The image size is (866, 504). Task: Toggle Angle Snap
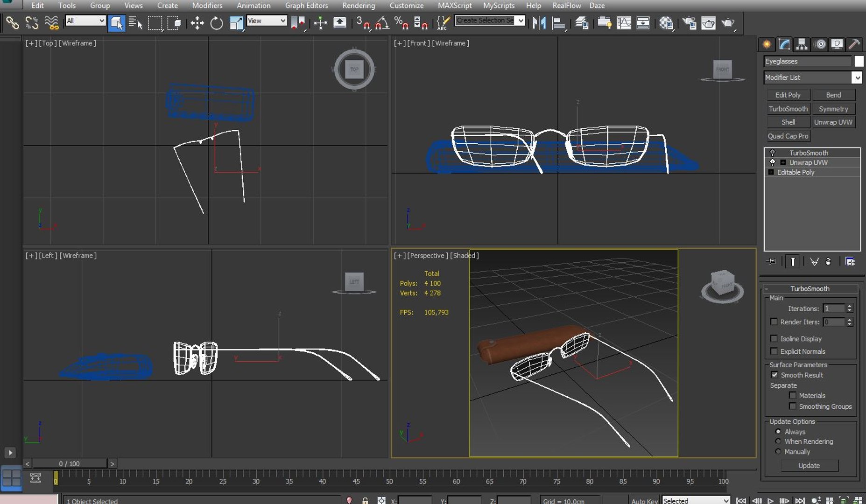[x=382, y=23]
